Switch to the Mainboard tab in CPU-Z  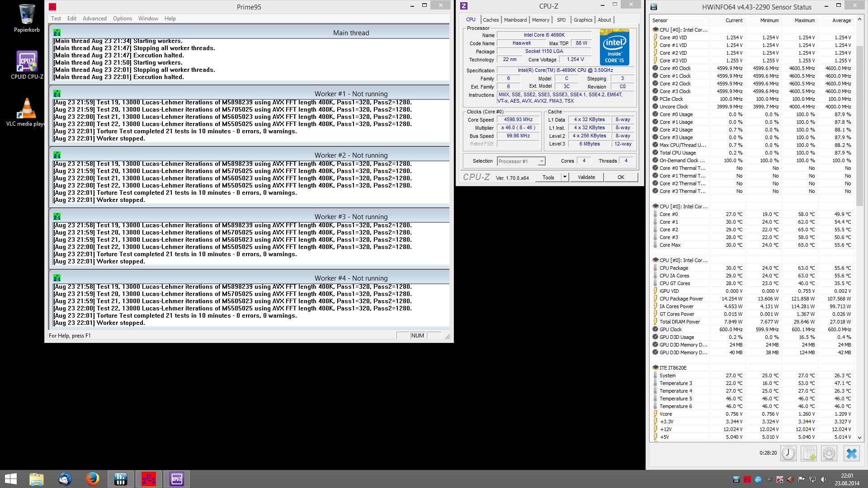coord(515,20)
